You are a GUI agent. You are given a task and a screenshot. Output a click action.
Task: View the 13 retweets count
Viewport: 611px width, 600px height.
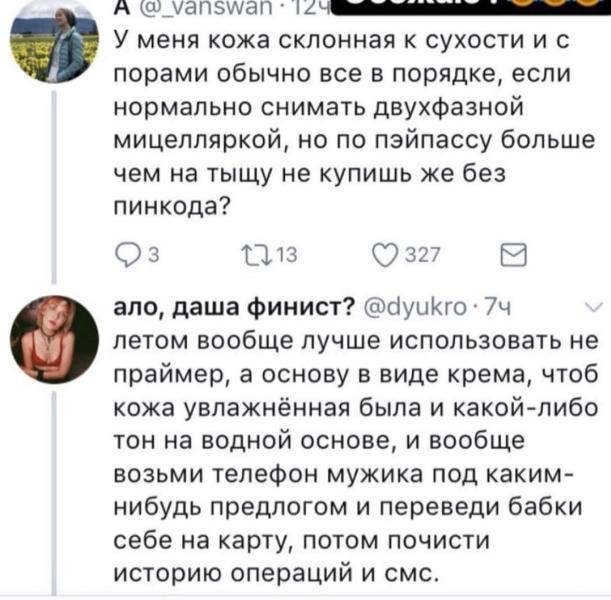point(286,255)
